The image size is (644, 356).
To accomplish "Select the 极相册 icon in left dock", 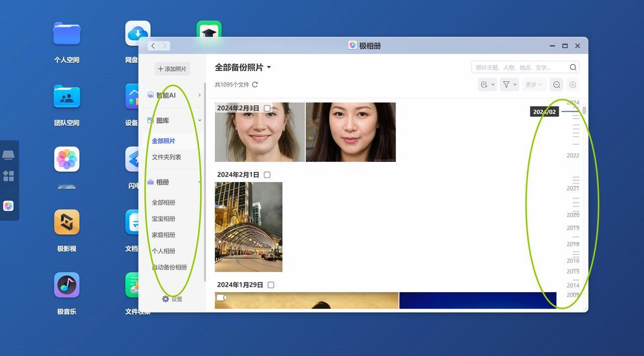I will (x=9, y=206).
